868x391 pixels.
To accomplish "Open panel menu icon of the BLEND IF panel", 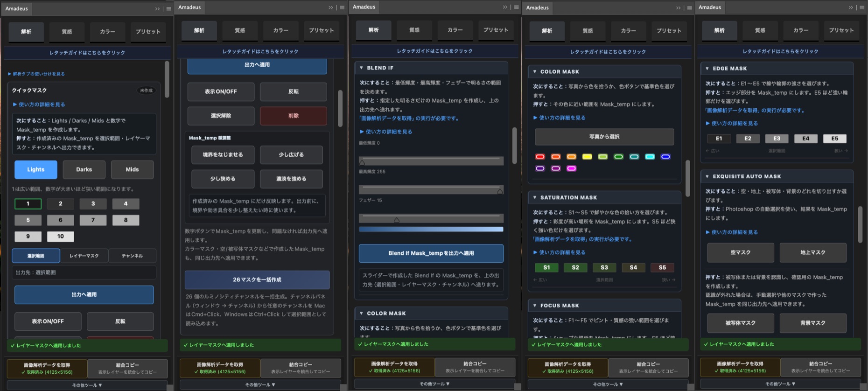I will (516, 7).
